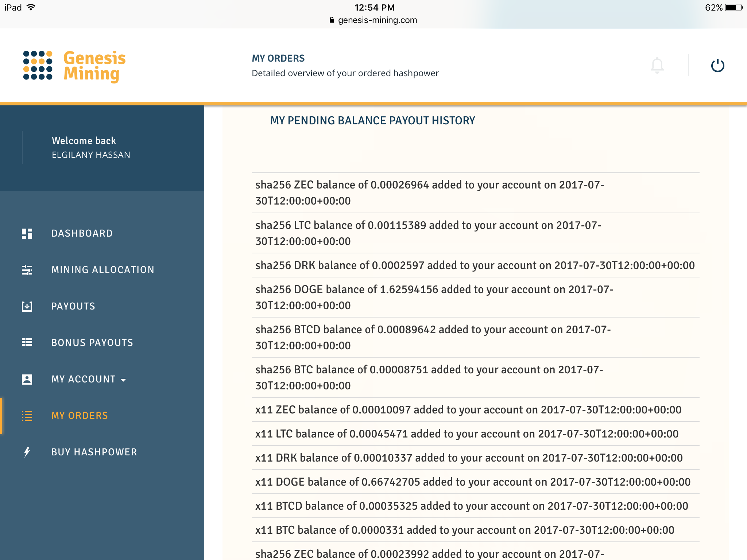Screen dimensions: 747x560
Task: Select My Orders in sidebar
Action: (x=80, y=416)
